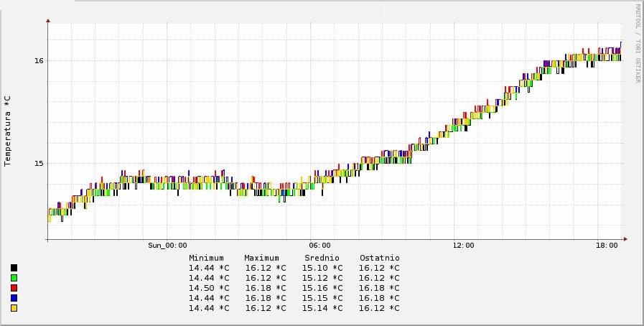This screenshot has height=326, width=644.
Task: Click the blue legend color square
Action: point(14,298)
